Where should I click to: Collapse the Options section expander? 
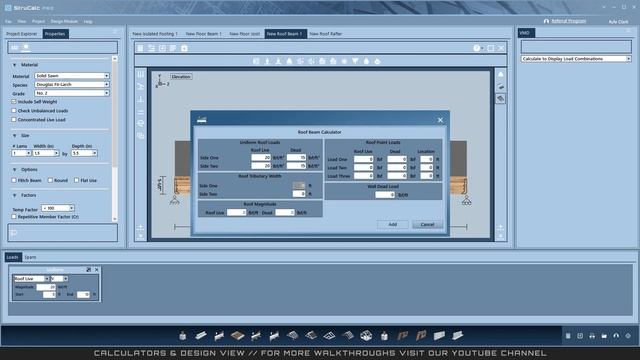click(x=15, y=169)
